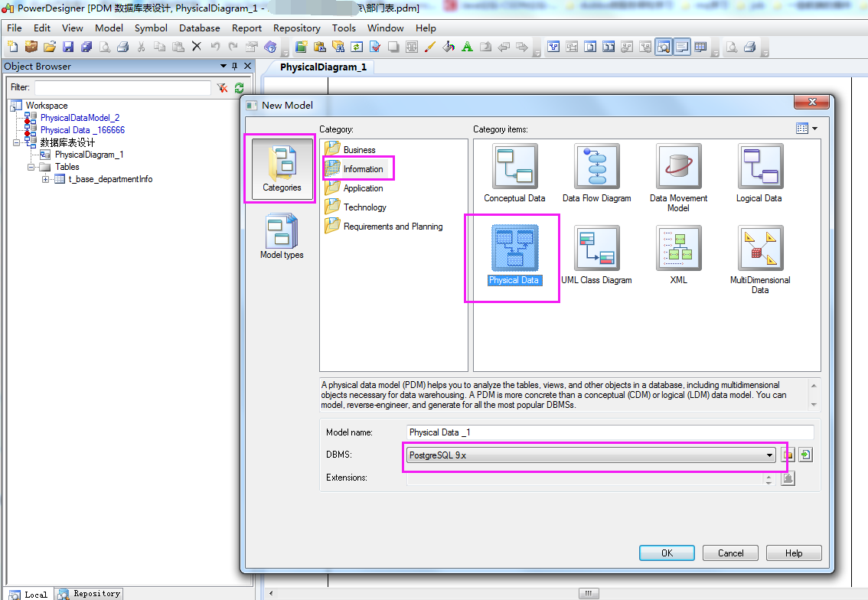
Task: Collapse the 数据库表设计 tree node
Action: coord(17,142)
